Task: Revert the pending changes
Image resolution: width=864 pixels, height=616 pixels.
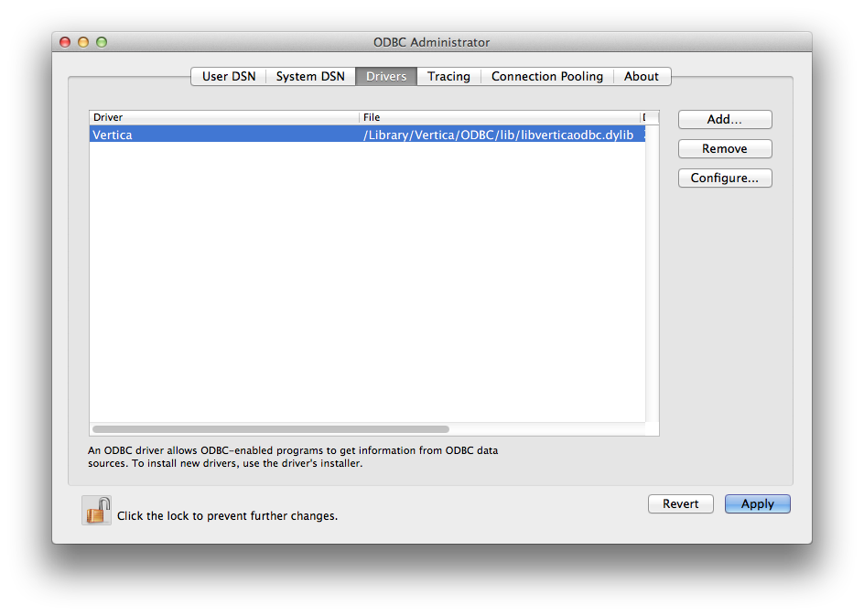Action: coord(680,503)
